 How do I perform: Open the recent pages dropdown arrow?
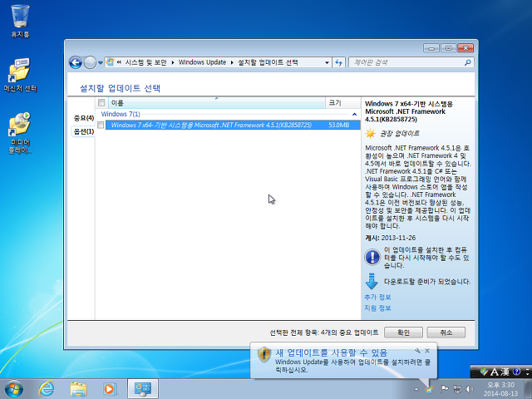[x=101, y=63]
